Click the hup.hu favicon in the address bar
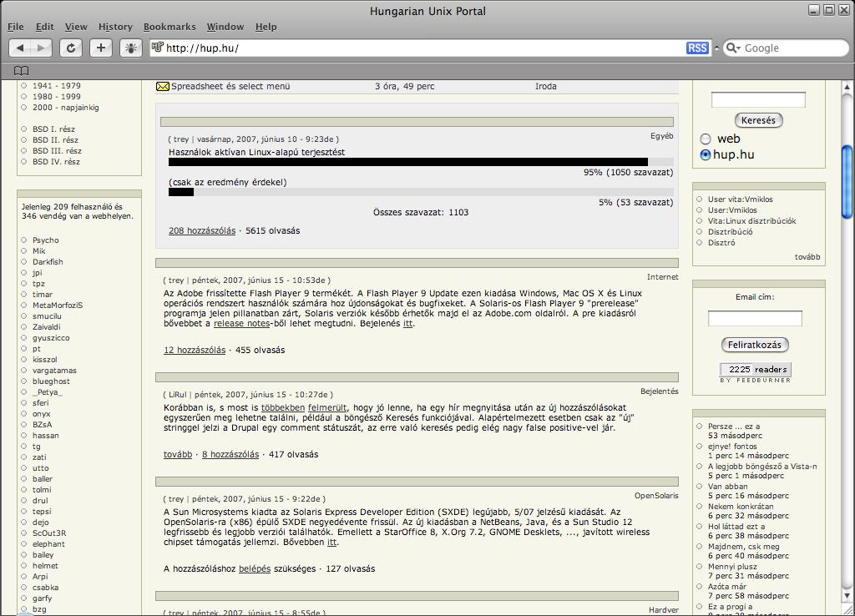The image size is (855, 616). point(158,48)
